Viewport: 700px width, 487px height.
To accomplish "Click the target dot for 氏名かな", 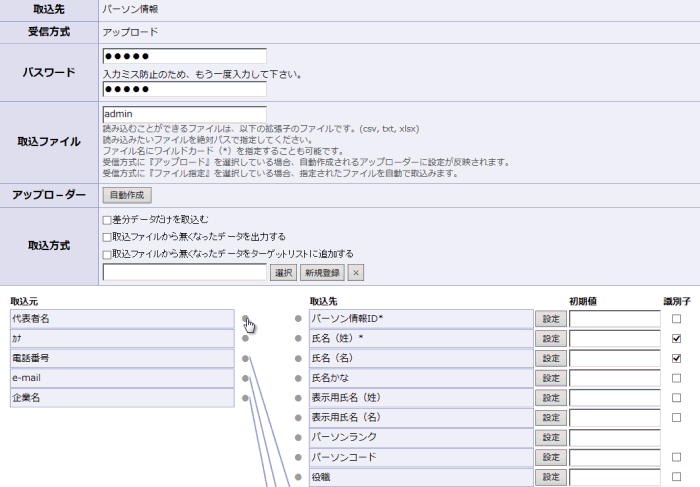I will [x=298, y=378].
